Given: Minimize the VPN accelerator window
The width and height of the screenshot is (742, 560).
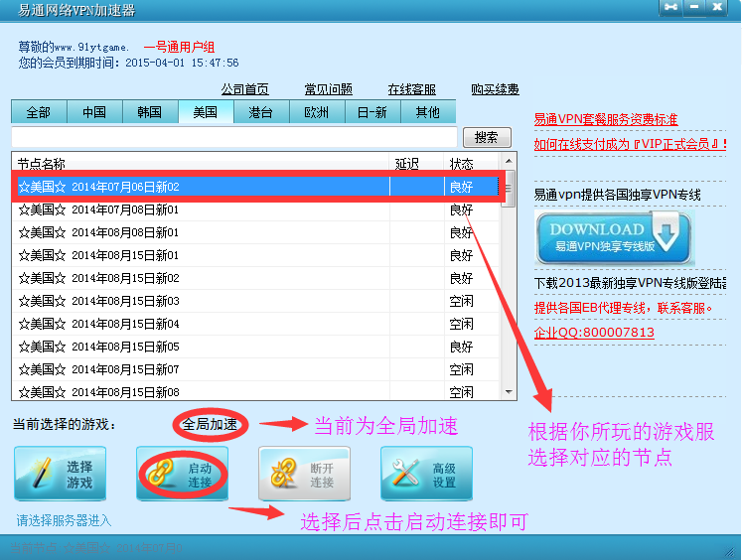Looking at the screenshot, I should (695, 8).
